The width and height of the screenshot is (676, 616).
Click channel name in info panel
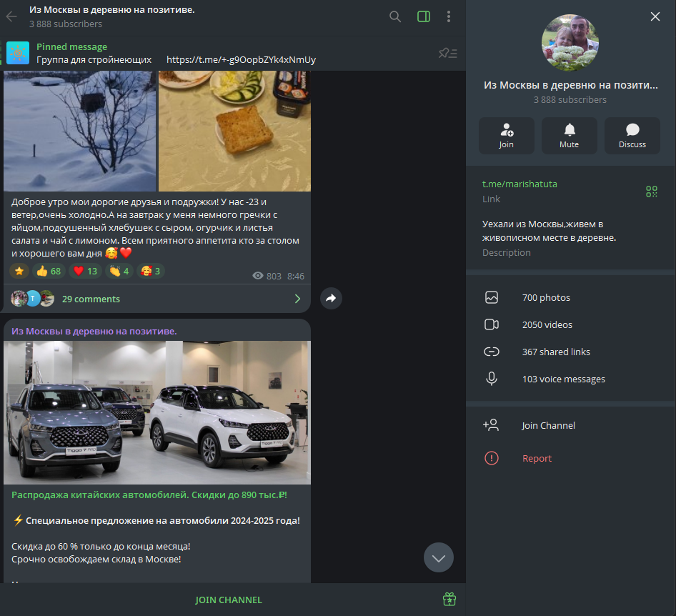coord(570,85)
